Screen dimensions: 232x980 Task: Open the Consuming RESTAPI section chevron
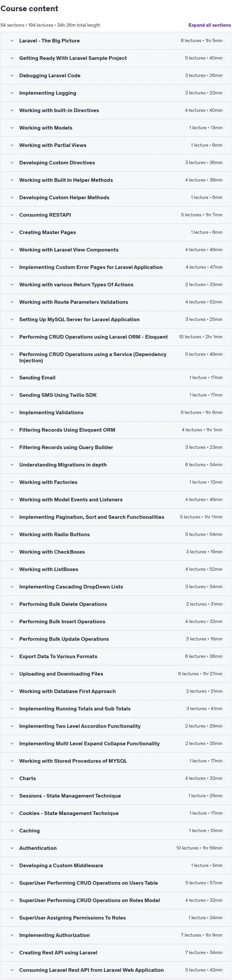[x=12, y=215]
